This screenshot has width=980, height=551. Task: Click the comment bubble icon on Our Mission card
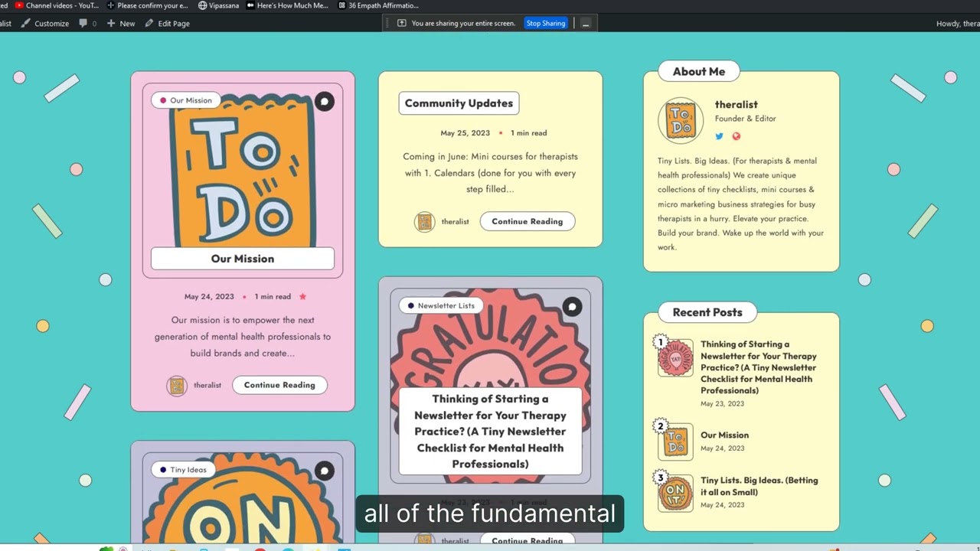(325, 102)
